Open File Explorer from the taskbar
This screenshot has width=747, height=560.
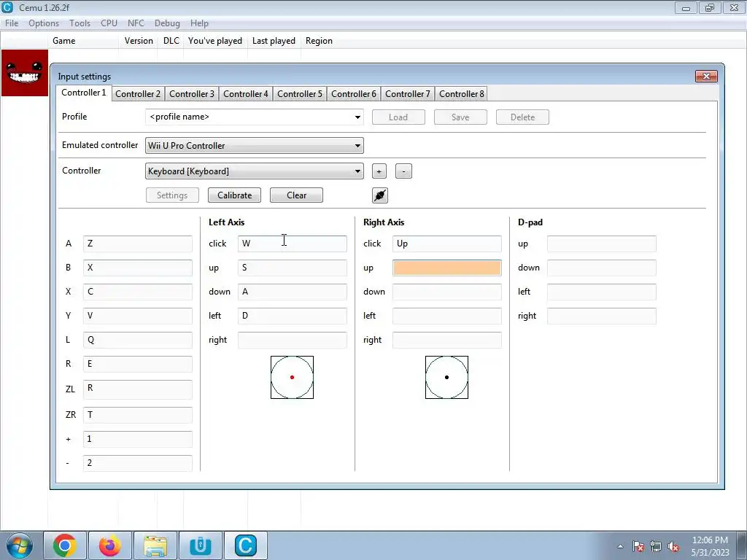(155, 545)
